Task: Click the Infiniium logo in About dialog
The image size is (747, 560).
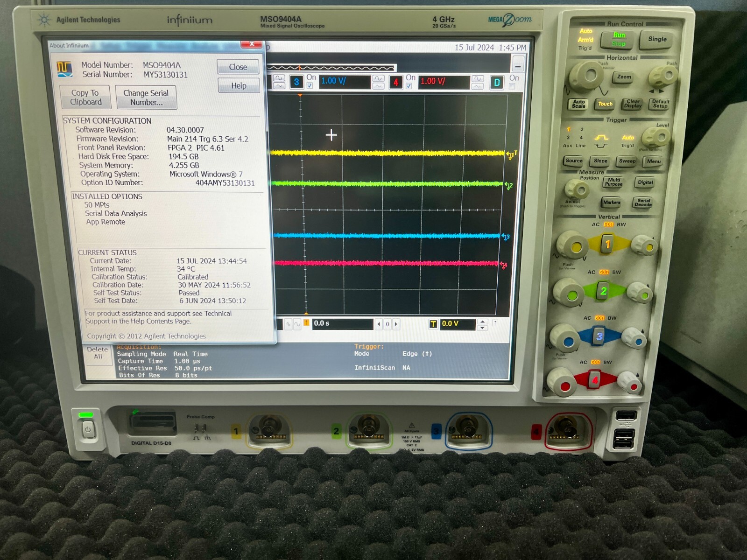Action: [x=64, y=69]
